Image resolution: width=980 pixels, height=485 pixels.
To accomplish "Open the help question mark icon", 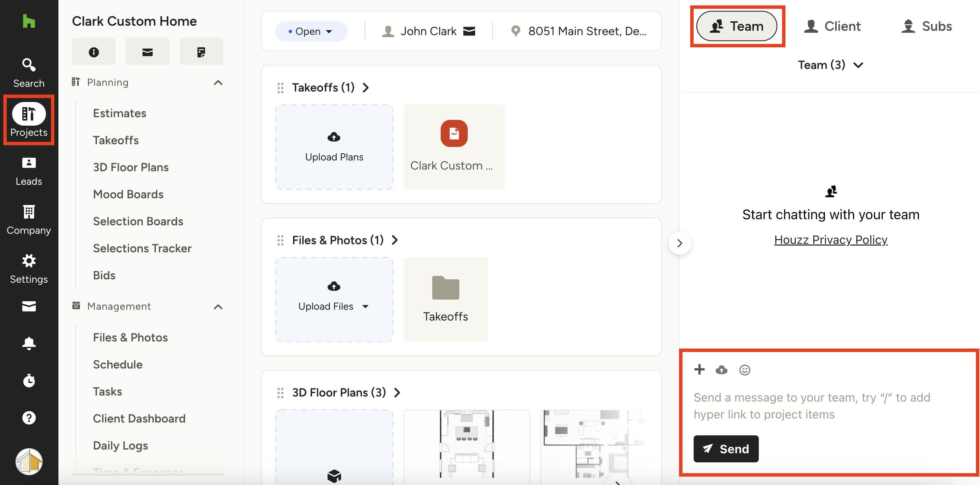I will click(x=29, y=418).
